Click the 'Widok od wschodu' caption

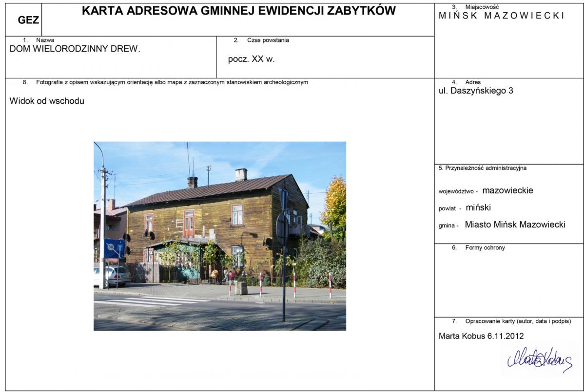(47, 101)
